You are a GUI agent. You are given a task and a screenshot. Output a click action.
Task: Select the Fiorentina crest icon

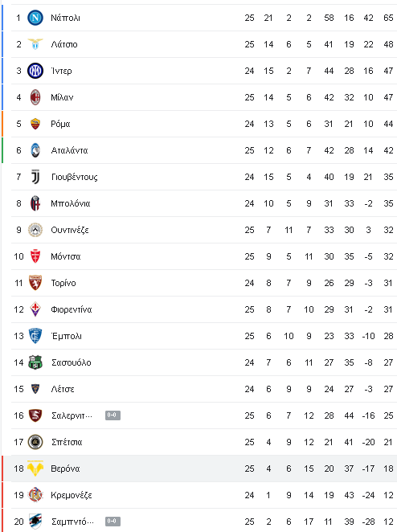click(x=35, y=309)
